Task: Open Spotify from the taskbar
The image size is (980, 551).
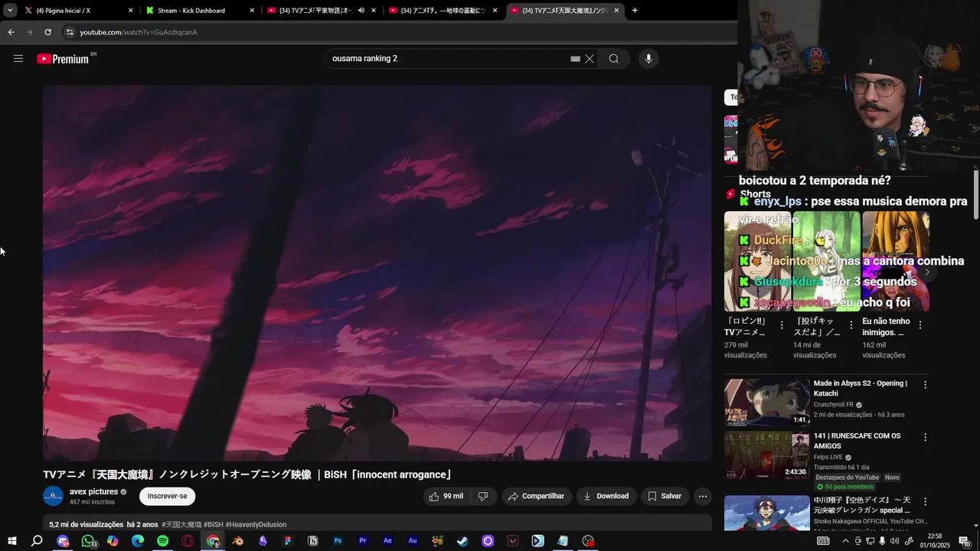Action: point(163,541)
